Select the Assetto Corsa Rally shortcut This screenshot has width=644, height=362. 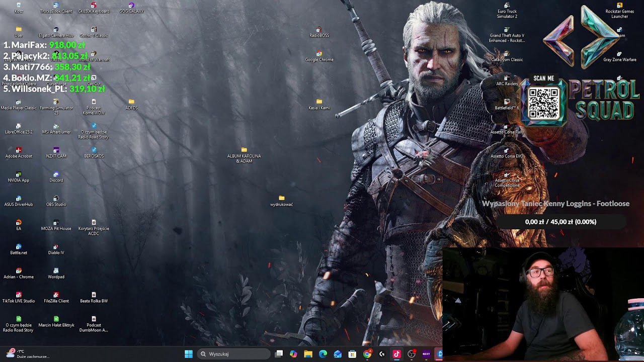pyautogui.click(x=507, y=128)
